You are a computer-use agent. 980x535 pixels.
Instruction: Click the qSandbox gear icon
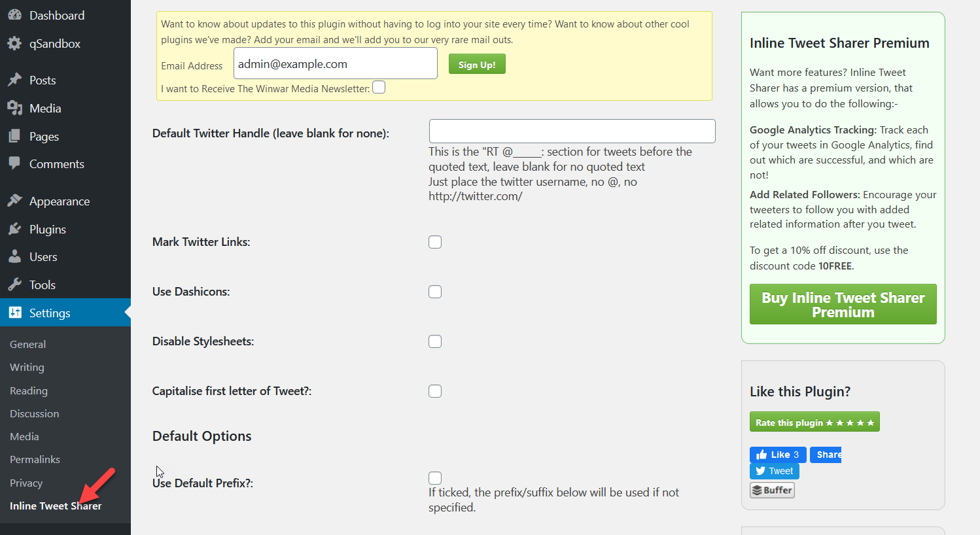tap(14, 43)
